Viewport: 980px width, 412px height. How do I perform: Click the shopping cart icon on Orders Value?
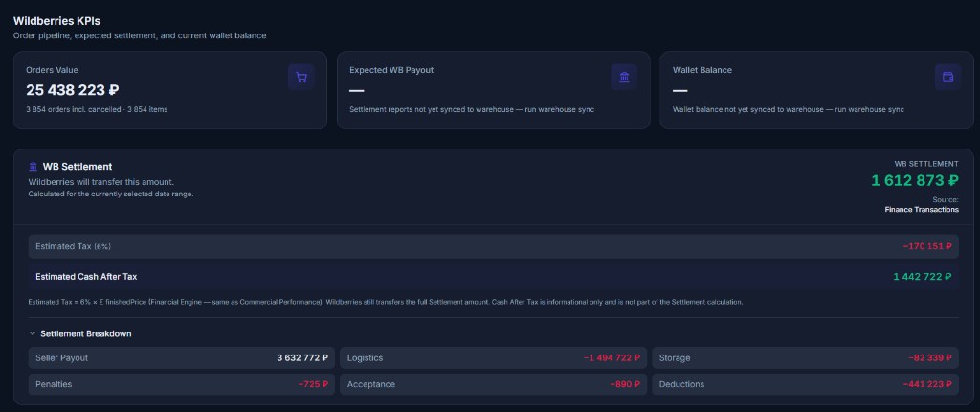coord(301,77)
